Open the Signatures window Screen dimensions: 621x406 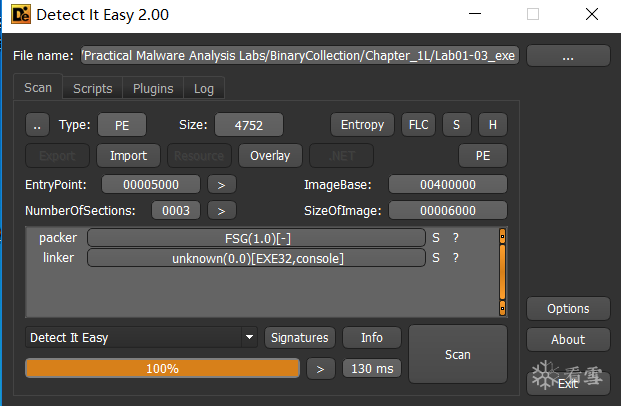300,337
